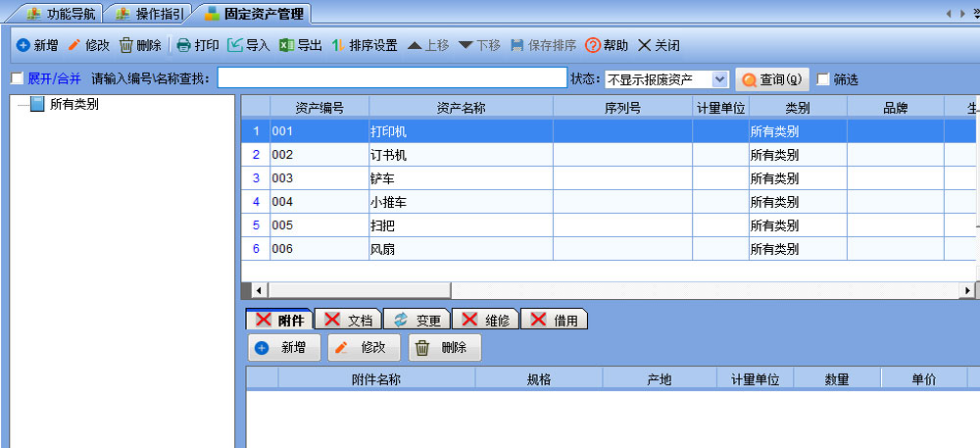Click the asset search input field
The image size is (980, 448).
click(391, 78)
